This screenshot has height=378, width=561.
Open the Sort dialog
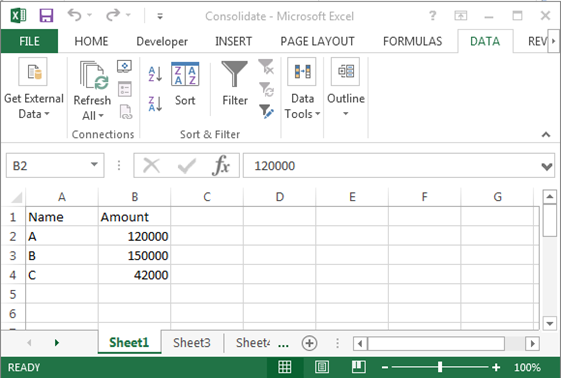click(185, 85)
